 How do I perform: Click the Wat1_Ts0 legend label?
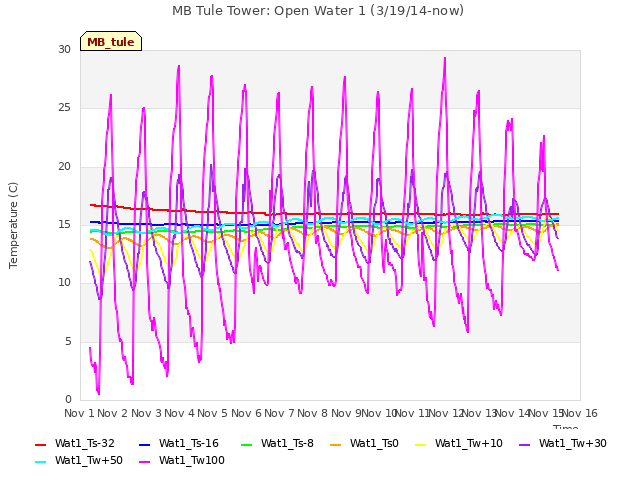tap(374, 443)
